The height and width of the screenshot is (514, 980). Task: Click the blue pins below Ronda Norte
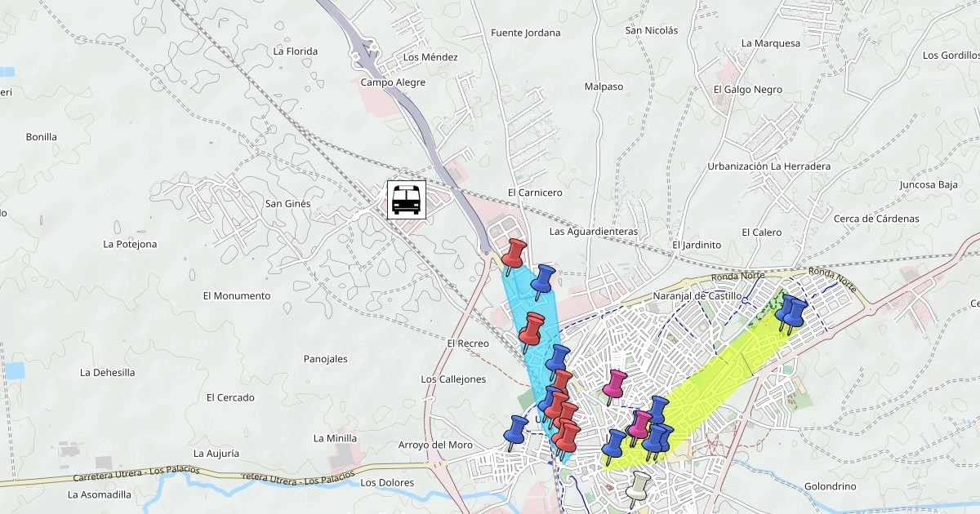click(x=791, y=312)
